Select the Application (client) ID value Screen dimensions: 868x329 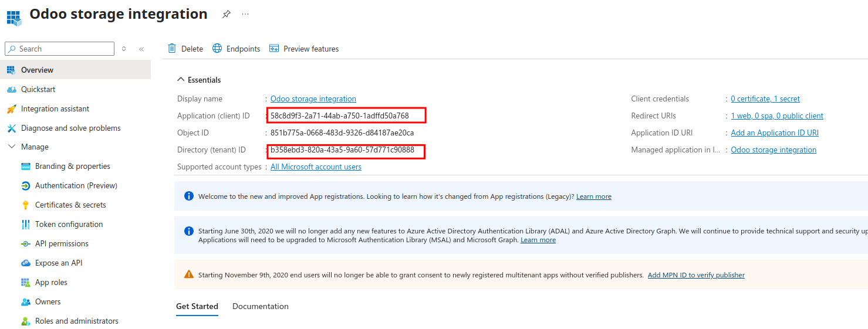pos(340,116)
